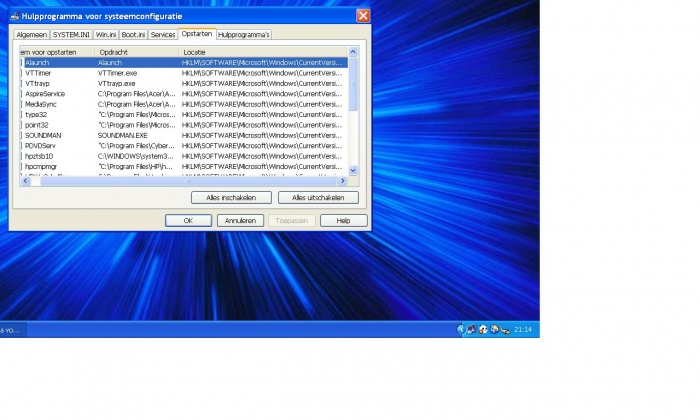
Task: Click the vertical scrollbar thumb
Action: [x=353, y=84]
